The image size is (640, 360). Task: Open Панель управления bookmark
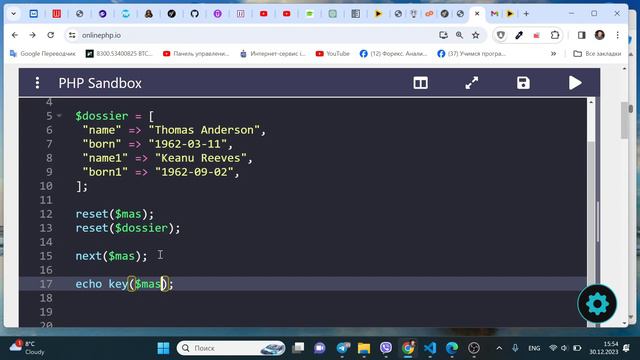(196, 53)
